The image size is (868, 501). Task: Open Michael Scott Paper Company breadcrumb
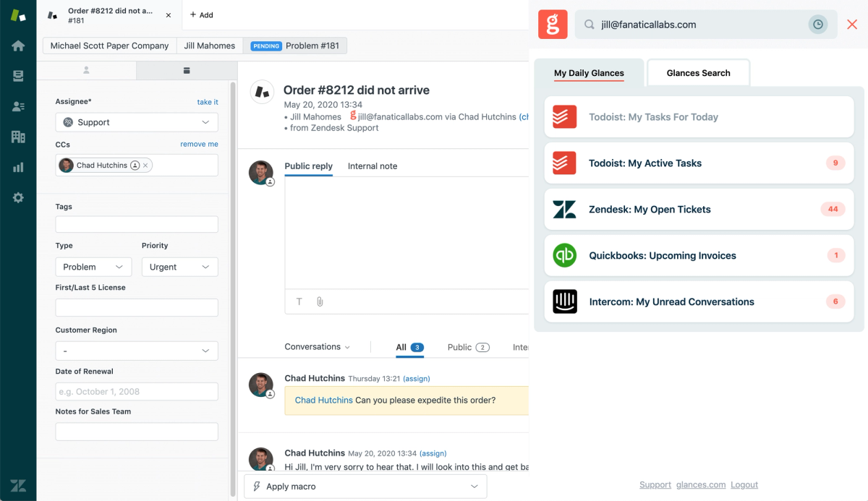point(109,46)
